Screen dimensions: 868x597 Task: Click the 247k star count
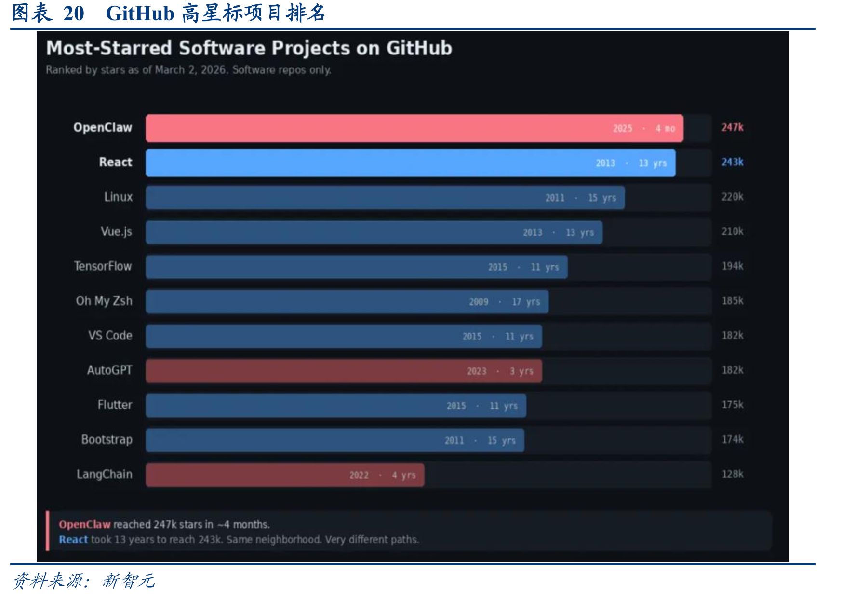pyautogui.click(x=732, y=127)
